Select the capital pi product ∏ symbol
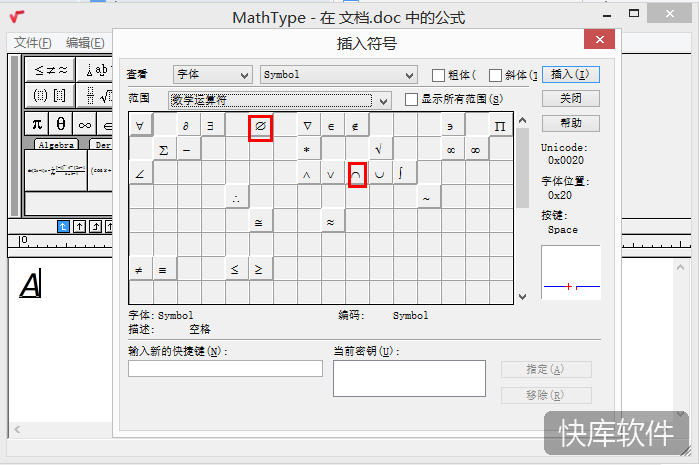This screenshot has width=699, height=465. (x=501, y=124)
